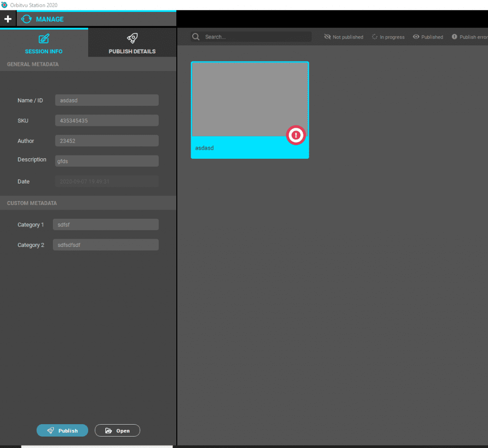This screenshot has height=448, width=488.
Task: Click the SKU input field
Action: [107, 121]
